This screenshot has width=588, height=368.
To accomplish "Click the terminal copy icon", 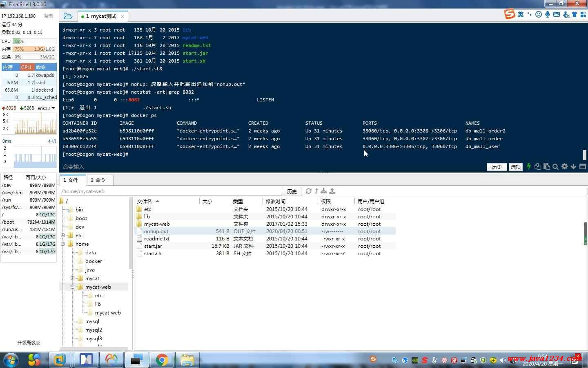I will [538, 166].
